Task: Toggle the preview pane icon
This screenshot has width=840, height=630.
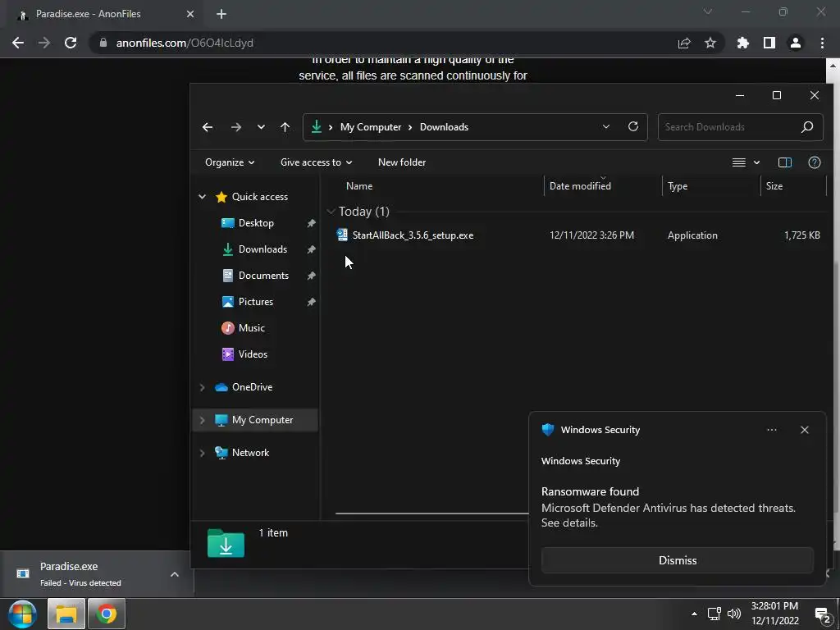Action: (785, 162)
